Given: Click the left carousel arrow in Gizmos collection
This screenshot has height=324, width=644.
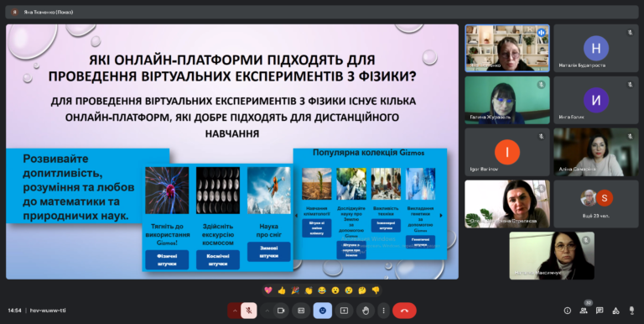Looking at the screenshot, I should (x=297, y=216).
